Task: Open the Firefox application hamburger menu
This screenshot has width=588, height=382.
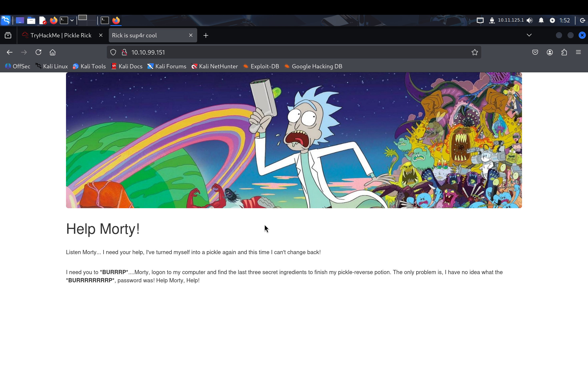Action: [x=578, y=52]
